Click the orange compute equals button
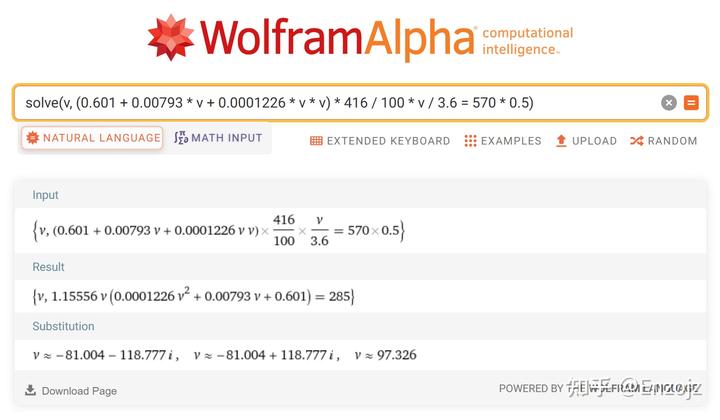The width and height of the screenshot is (720, 420). (691, 102)
